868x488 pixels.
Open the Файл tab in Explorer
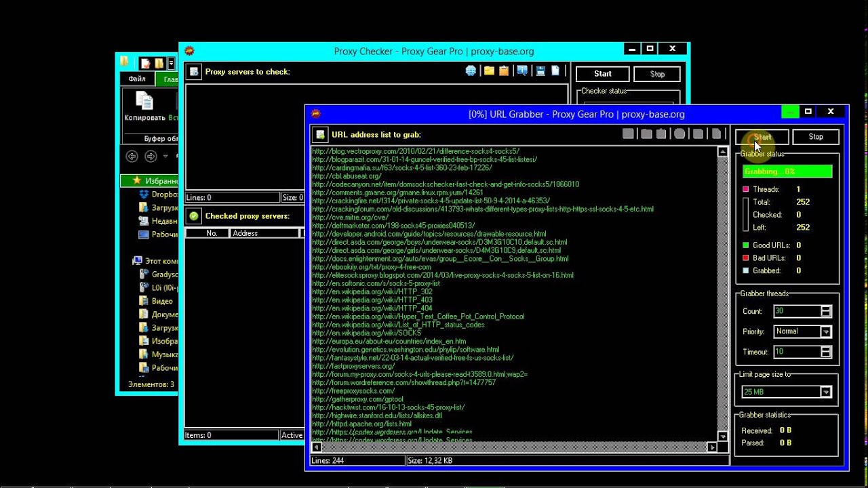click(137, 79)
